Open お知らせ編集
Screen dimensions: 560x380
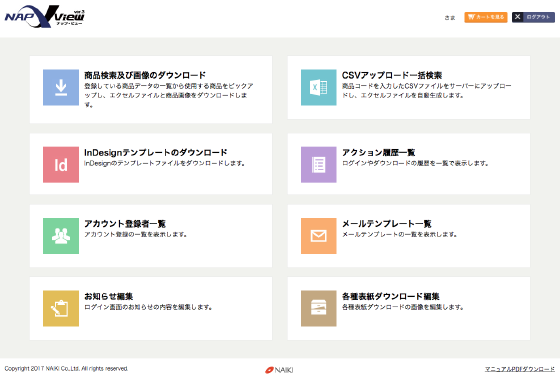[109, 296]
